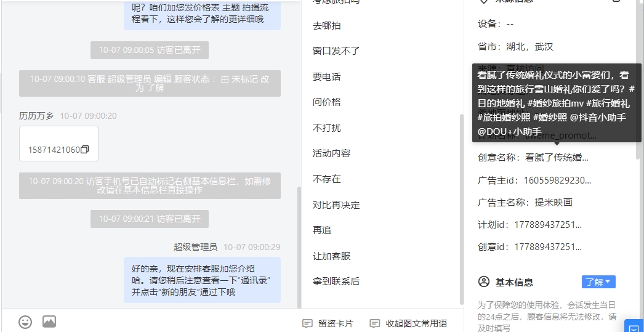This screenshot has height=332, width=644.
Task: Click 设备：-- text
Action: pos(496,24)
